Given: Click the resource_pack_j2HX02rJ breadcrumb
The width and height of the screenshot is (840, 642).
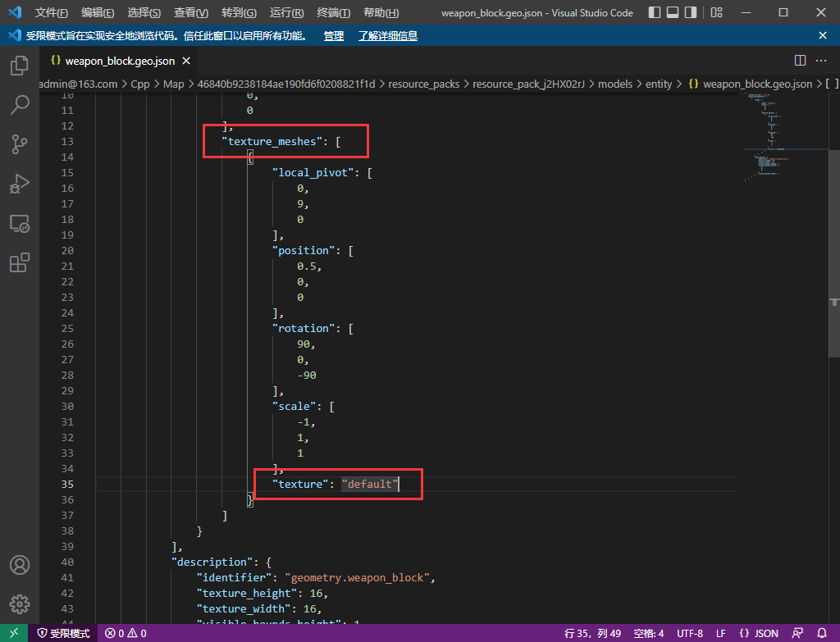Looking at the screenshot, I should [528, 84].
